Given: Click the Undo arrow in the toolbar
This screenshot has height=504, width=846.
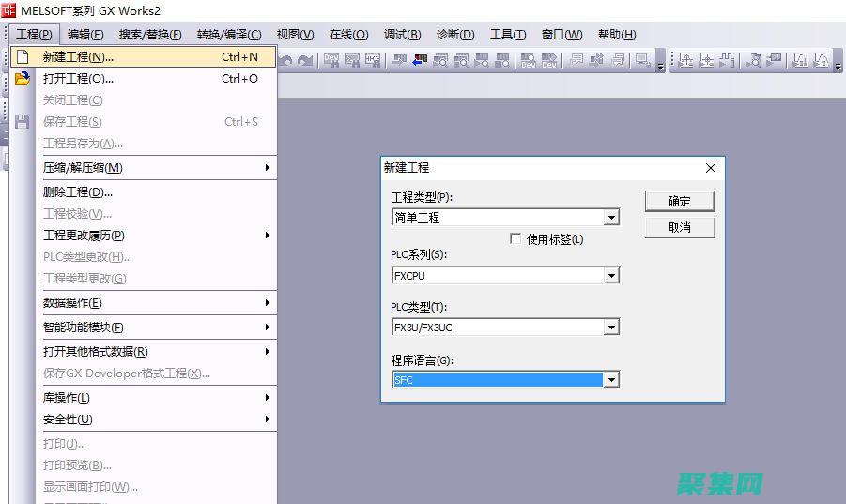Looking at the screenshot, I should point(286,60).
